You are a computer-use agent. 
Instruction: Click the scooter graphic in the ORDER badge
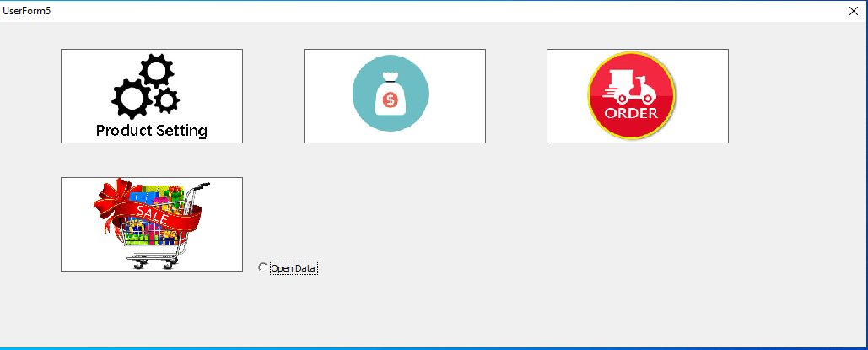point(629,88)
